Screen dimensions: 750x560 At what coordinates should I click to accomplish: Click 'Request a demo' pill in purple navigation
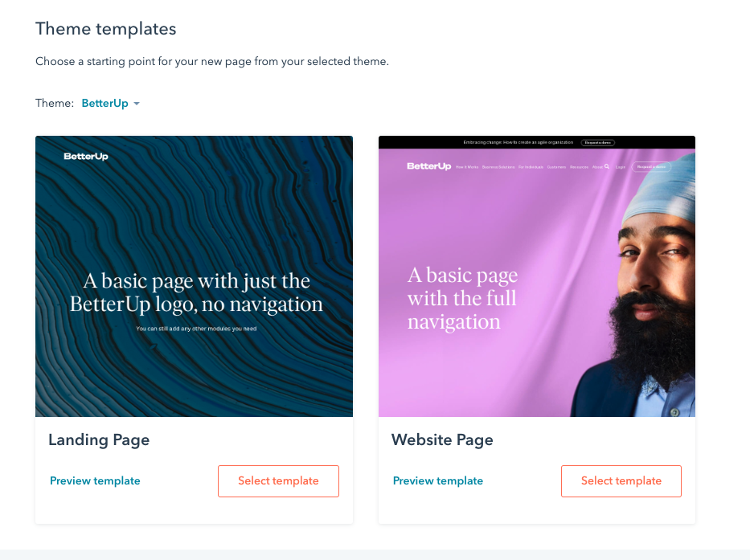(651, 167)
